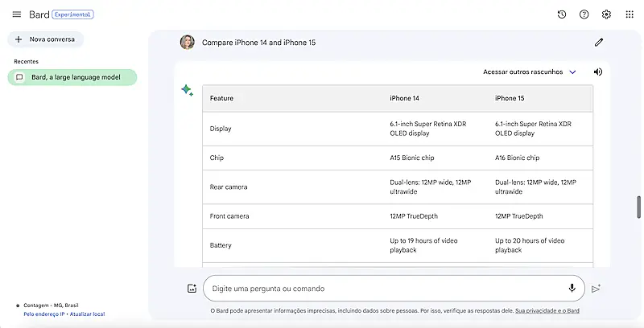644x328 pixels.
Task: Open 'Bard, a large language model' conversation
Action: 72,77
